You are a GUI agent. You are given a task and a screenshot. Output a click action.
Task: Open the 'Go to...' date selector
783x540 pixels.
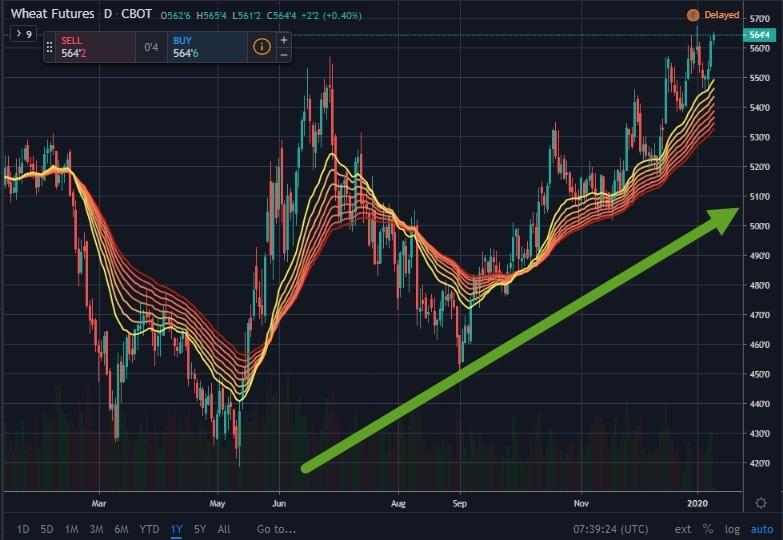click(277, 528)
